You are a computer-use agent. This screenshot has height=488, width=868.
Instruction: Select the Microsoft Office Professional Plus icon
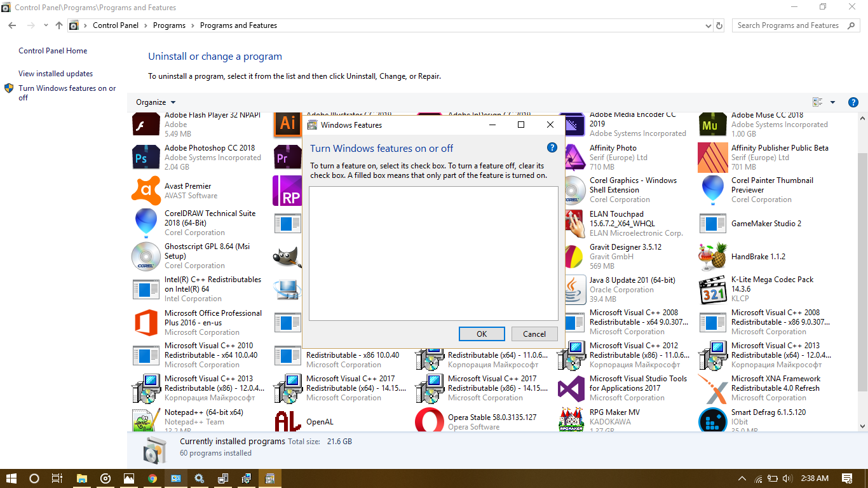click(x=146, y=323)
